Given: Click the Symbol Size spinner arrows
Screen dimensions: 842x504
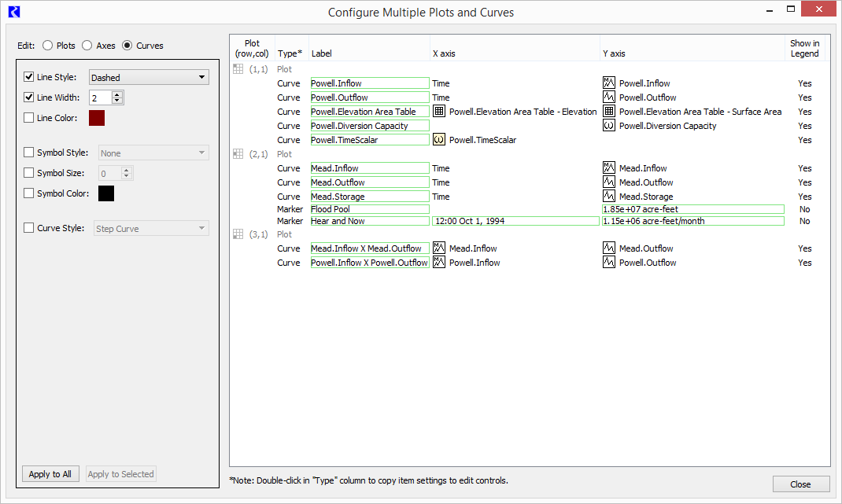Looking at the screenshot, I should pos(127,173).
